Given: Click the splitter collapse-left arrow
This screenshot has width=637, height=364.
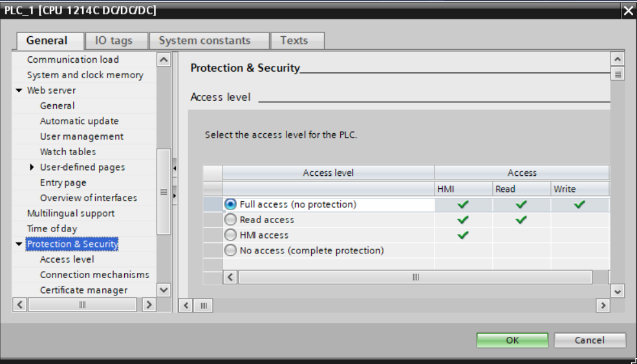Looking at the screenshot, I should click(x=175, y=168).
